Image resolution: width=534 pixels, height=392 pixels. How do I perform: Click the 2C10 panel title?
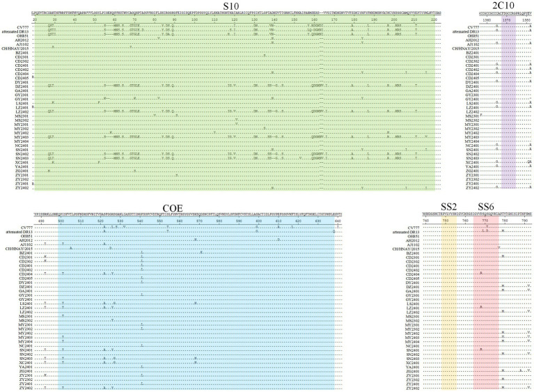point(503,6)
